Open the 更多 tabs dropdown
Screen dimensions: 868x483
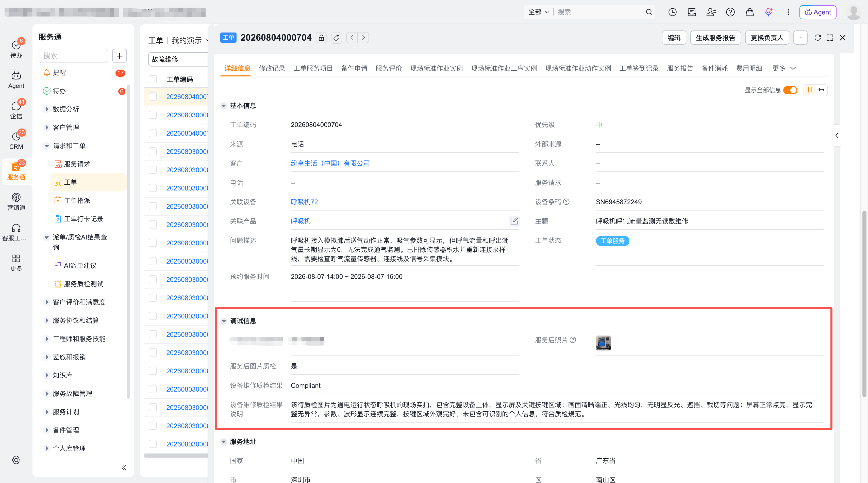784,68
